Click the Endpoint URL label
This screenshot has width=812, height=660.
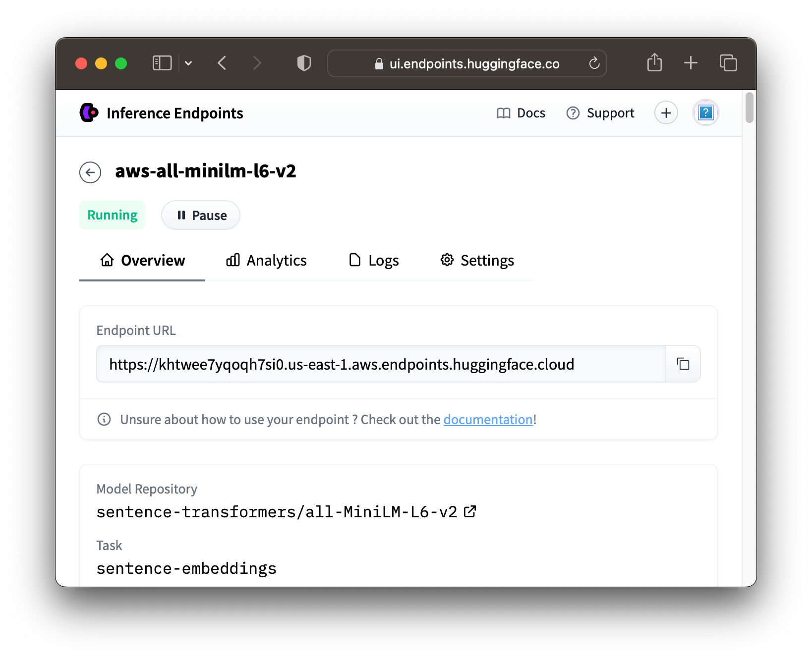(136, 330)
